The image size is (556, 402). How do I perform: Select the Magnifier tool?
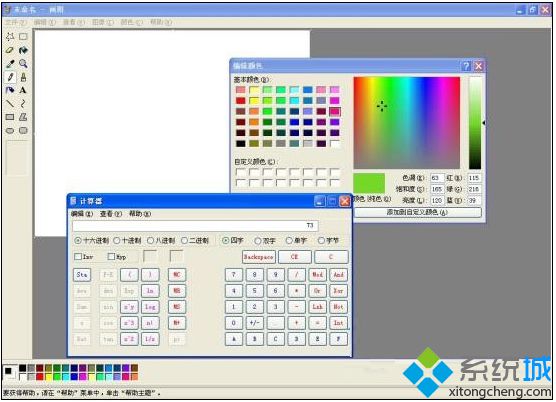pyautogui.click(x=23, y=64)
